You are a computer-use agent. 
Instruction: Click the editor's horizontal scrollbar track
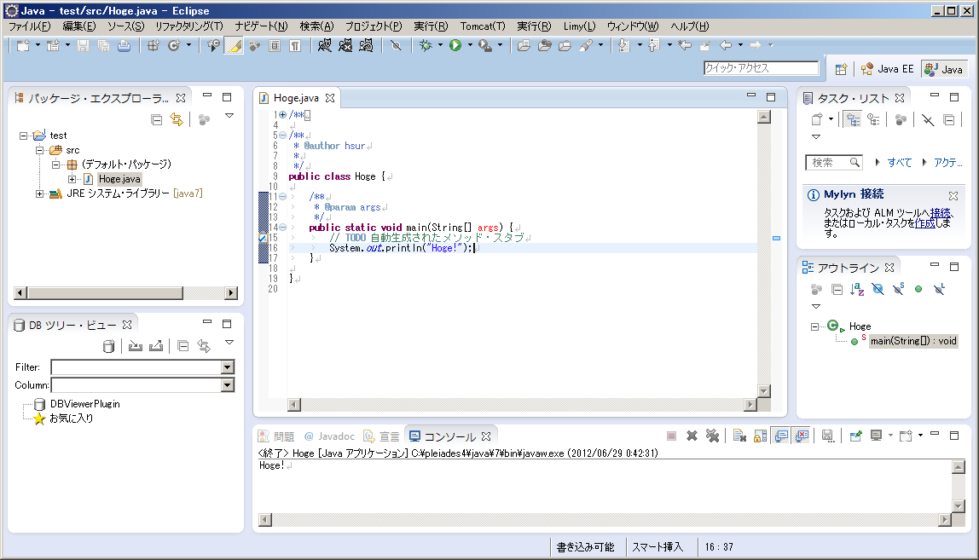tap(522, 405)
